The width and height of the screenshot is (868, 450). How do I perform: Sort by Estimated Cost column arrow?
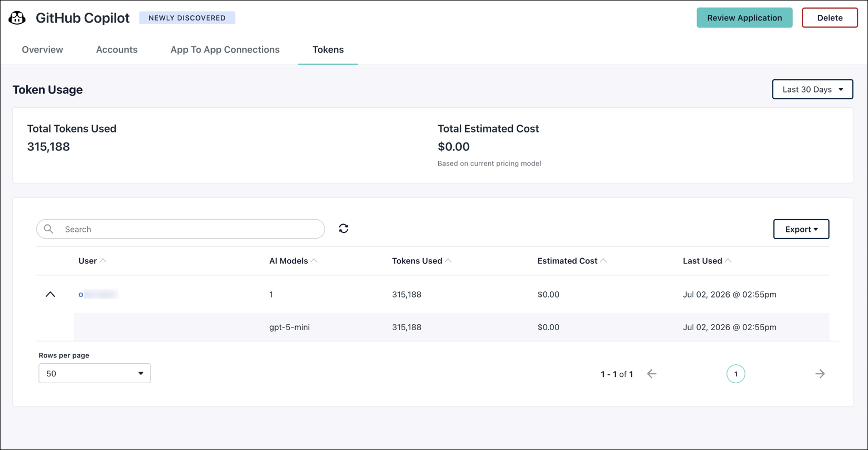[603, 261]
